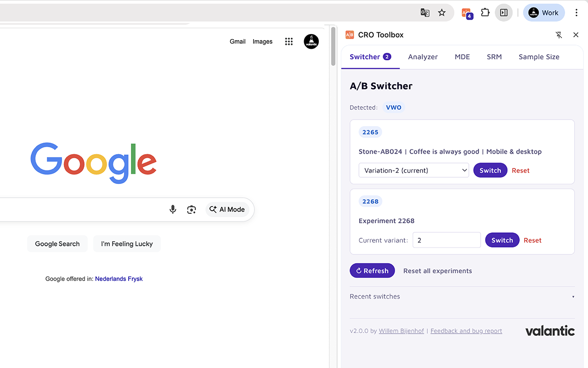The image size is (588, 368).
Task: Open the Extensions puzzle piece menu
Action: 485,13
